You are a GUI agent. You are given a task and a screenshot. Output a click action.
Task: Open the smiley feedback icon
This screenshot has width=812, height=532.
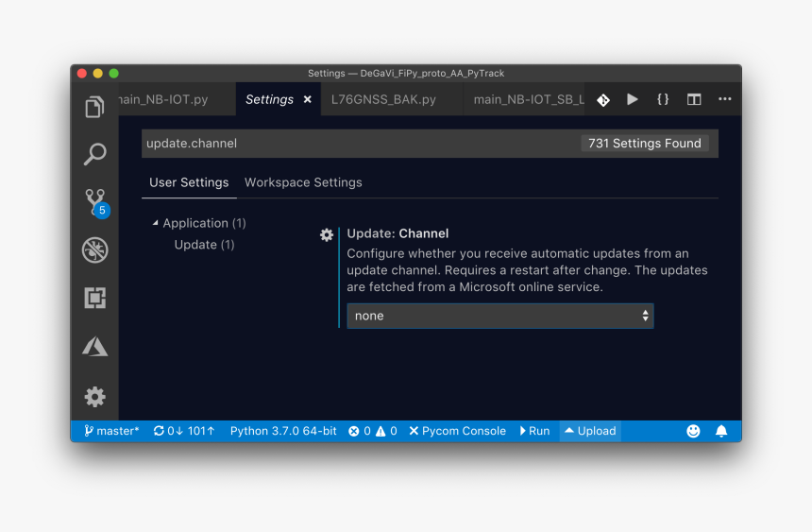click(x=693, y=431)
